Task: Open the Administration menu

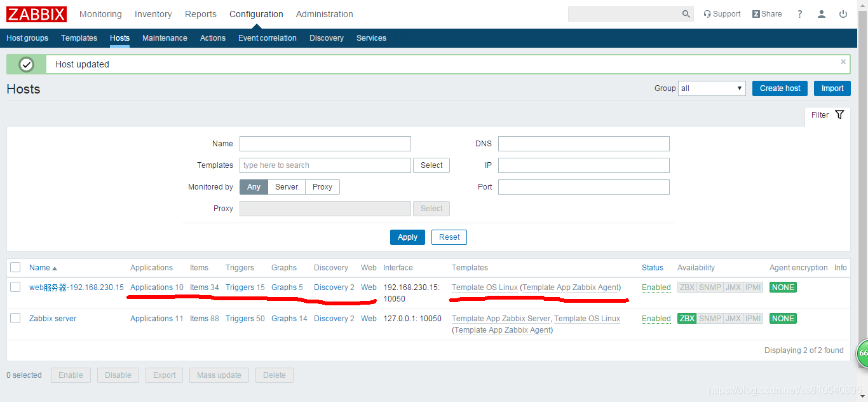Action: coord(325,14)
